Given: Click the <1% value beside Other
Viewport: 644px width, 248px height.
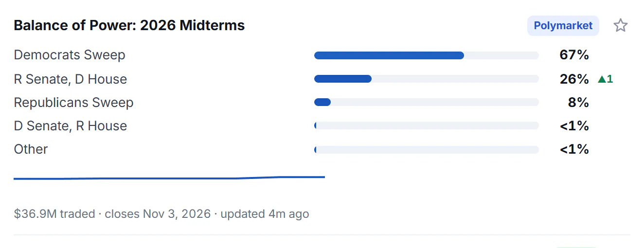Looking at the screenshot, I should pos(574,149).
